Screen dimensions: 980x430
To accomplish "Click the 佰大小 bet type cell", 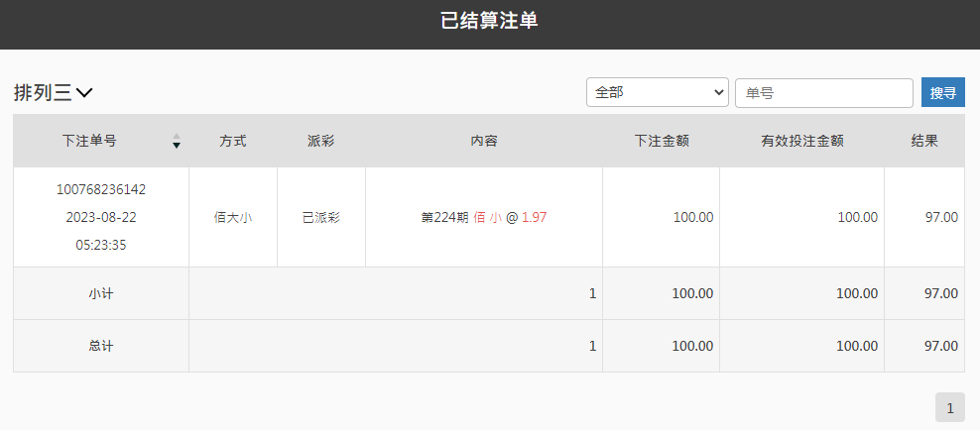I will [233, 217].
